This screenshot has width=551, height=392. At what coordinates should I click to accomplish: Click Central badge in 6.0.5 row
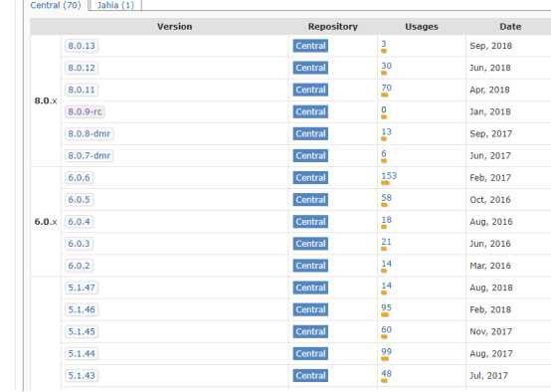click(310, 200)
